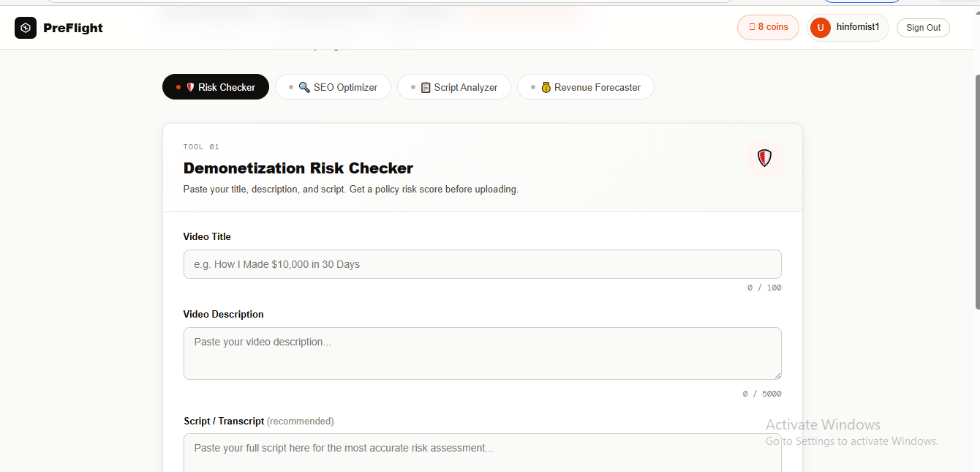The image size is (980, 472).
Task: Click the 0 / 5000 character counter
Action: click(762, 394)
